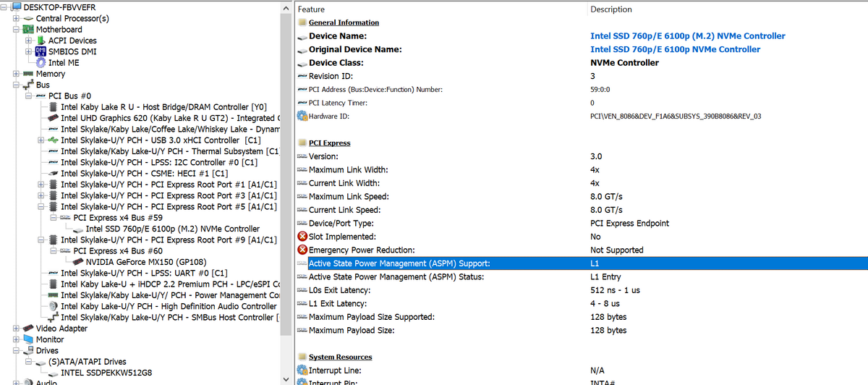
Task: Click the ACPI Devices icon
Action: point(41,41)
